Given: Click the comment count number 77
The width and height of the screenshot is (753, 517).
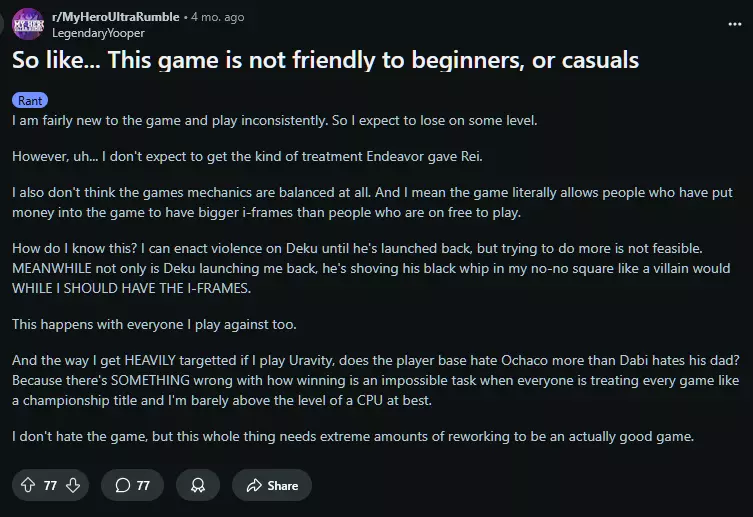Looking at the screenshot, I should [143, 485].
